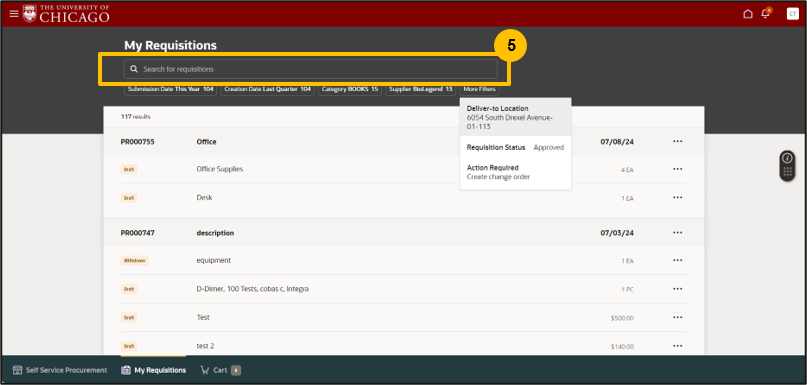Viewport: 807px width, 385px height.
Task: Open actions menu for D-Dimer line
Action: tap(677, 289)
